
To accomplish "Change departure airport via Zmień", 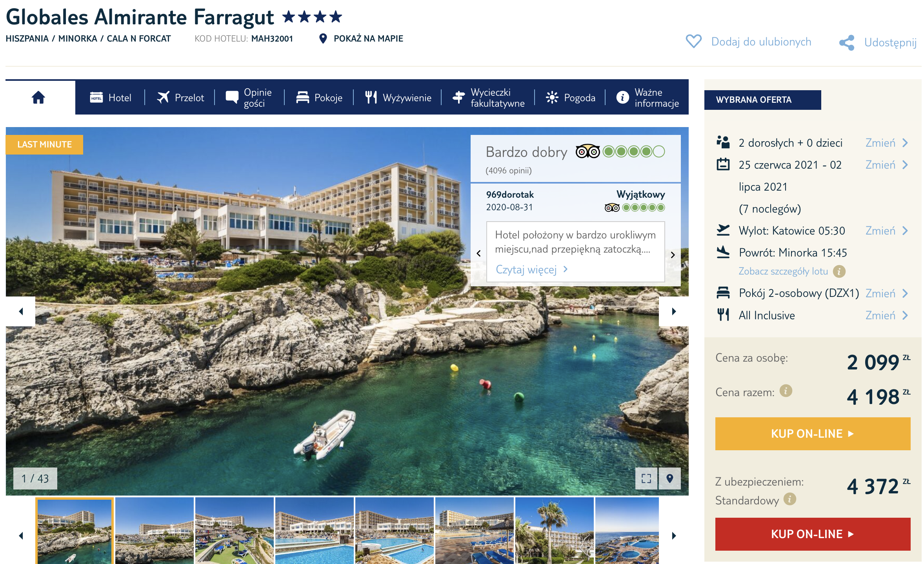I will [887, 231].
